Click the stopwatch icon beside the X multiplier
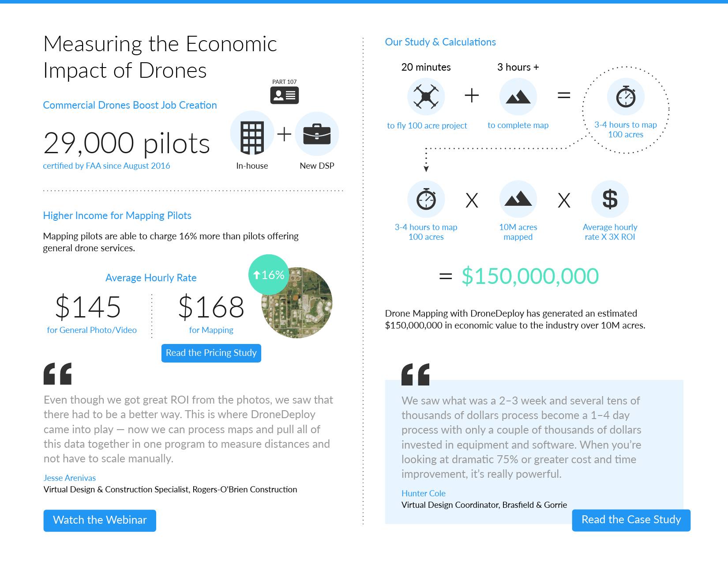The height and width of the screenshot is (563, 728). point(426,199)
